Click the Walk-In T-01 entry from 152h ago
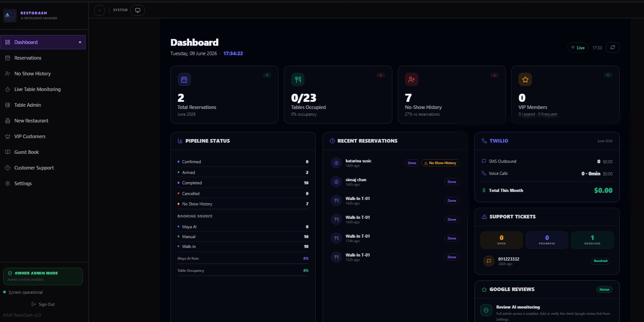The image size is (644, 322). (395, 257)
